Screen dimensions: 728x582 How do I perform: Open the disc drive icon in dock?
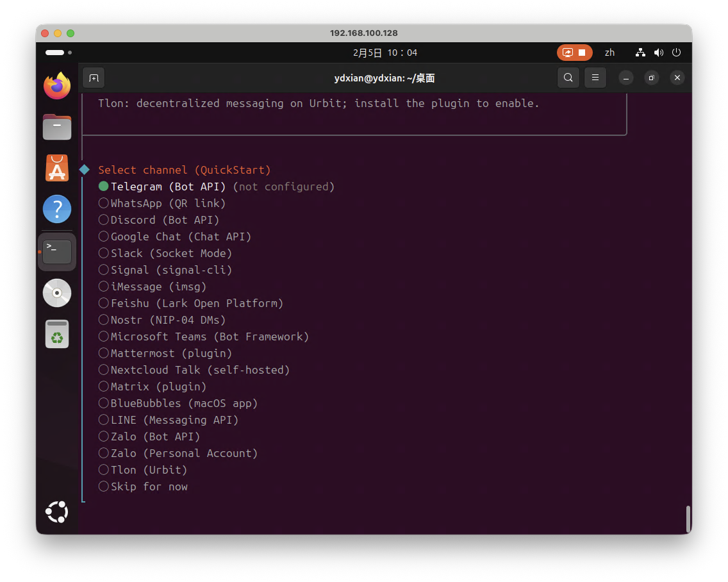[57, 293]
